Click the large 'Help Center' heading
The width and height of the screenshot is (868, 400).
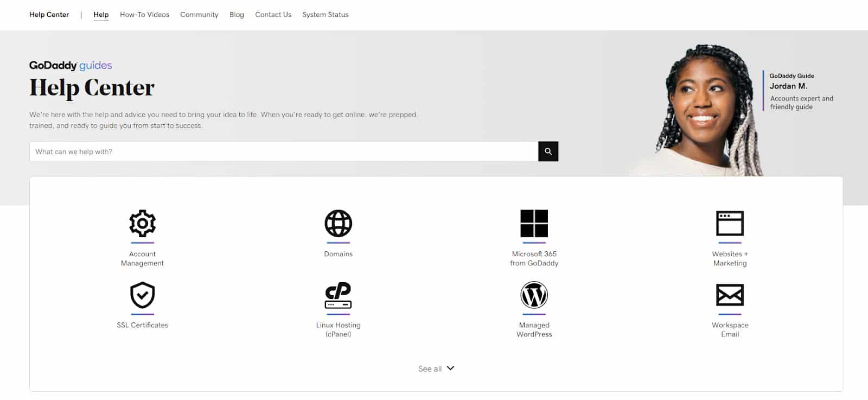(92, 88)
